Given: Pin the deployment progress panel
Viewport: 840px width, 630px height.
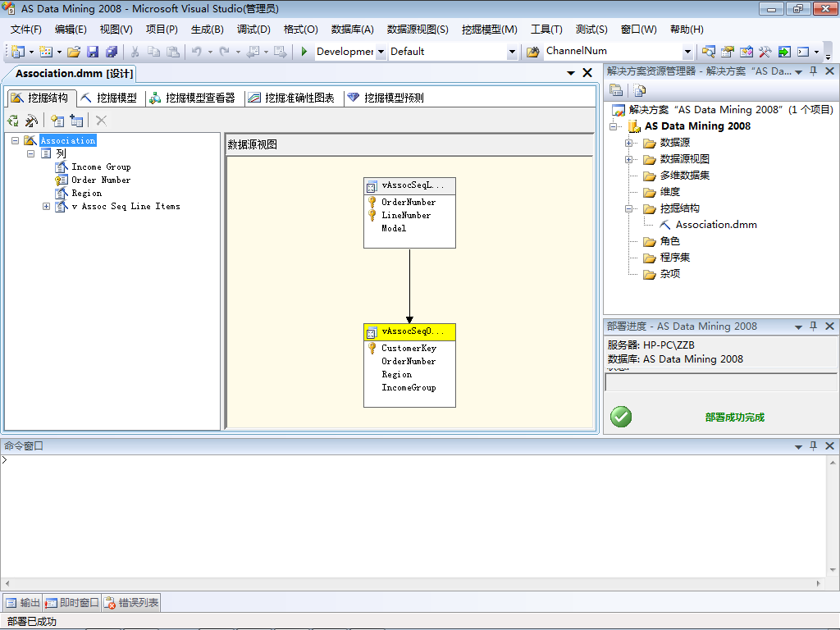Looking at the screenshot, I should tap(813, 326).
